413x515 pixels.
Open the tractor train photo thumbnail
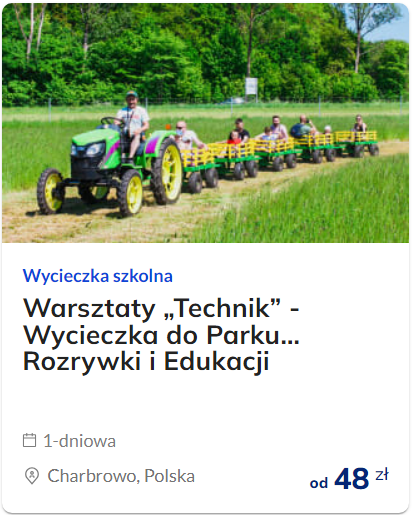pyautogui.click(x=205, y=123)
